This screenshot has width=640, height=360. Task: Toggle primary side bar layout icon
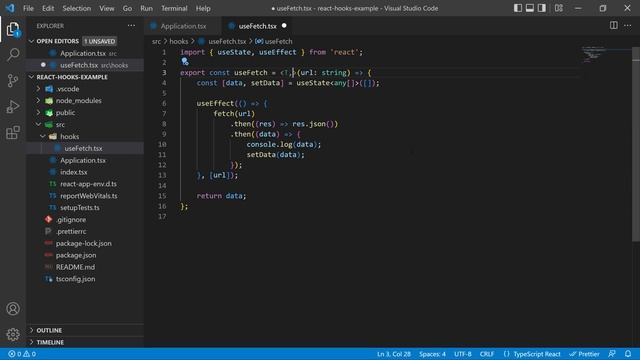pyautogui.click(x=518, y=8)
